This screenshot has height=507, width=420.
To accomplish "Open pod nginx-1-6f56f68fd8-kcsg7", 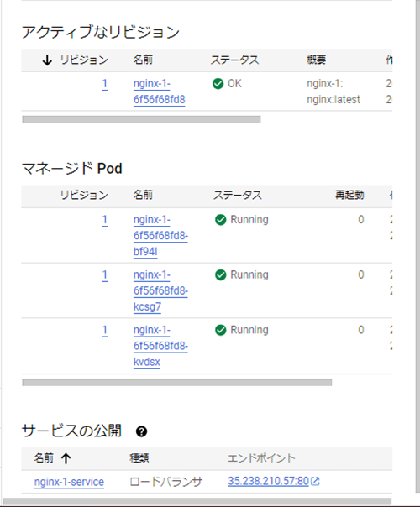I will (160, 290).
